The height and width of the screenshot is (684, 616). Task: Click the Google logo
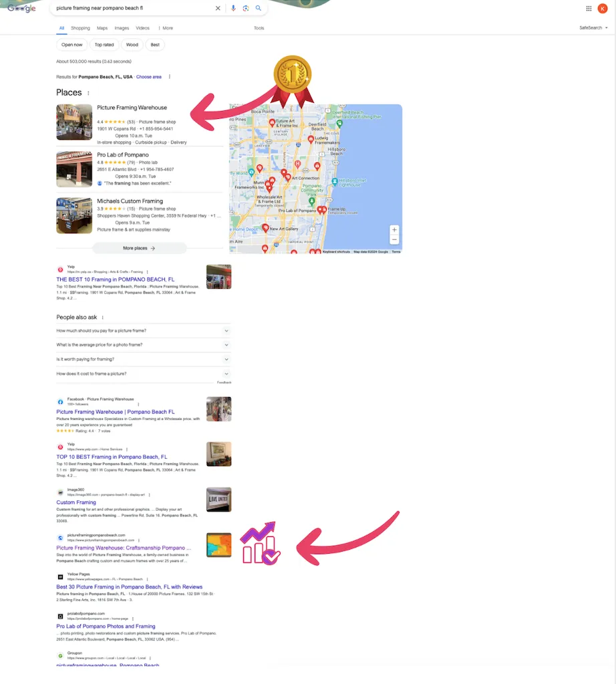(22, 8)
